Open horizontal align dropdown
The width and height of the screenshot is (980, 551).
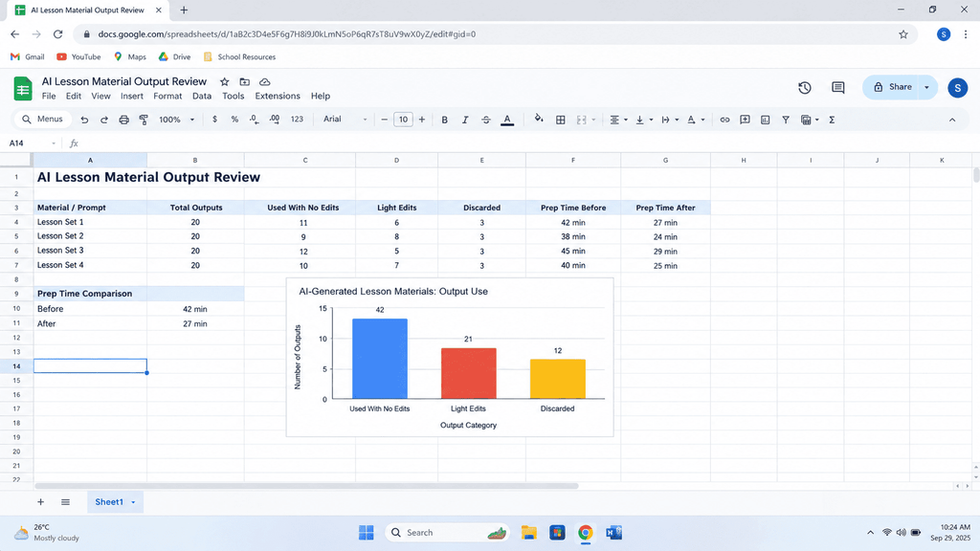pyautogui.click(x=618, y=120)
